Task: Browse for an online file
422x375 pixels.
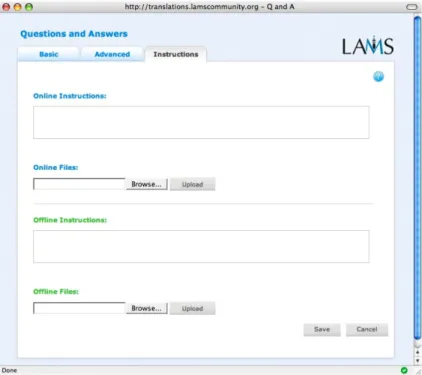Action: pyautogui.click(x=147, y=184)
